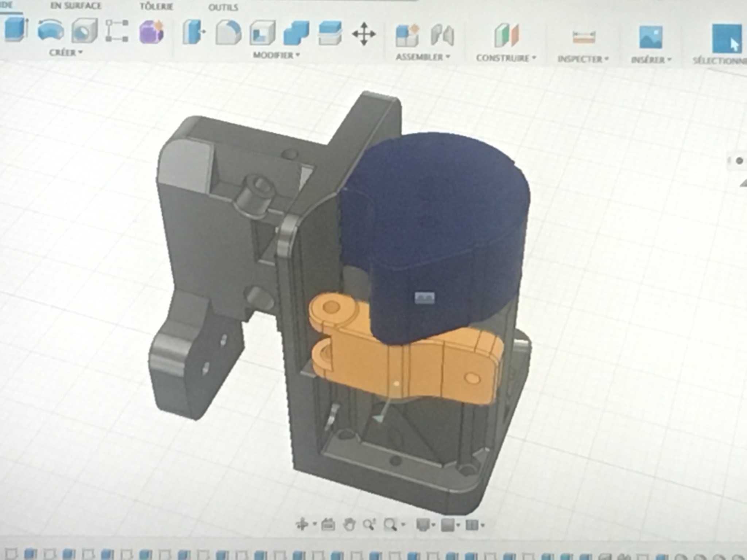Image resolution: width=747 pixels, height=560 pixels.
Task: Open the CONSTRUIRE dropdown menu
Action: [x=506, y=58]
